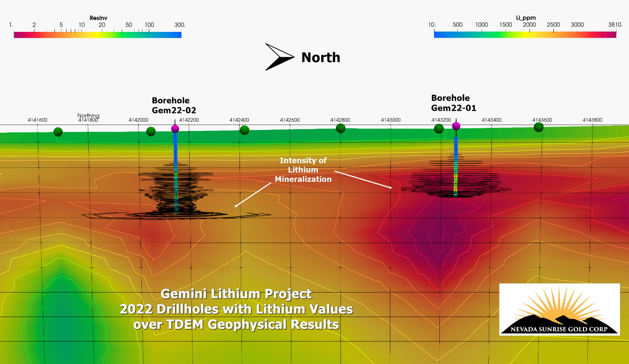Screen dimensions: 629x364
Task: Click the 4143200 northing tick label
Action: pos(441,120)
